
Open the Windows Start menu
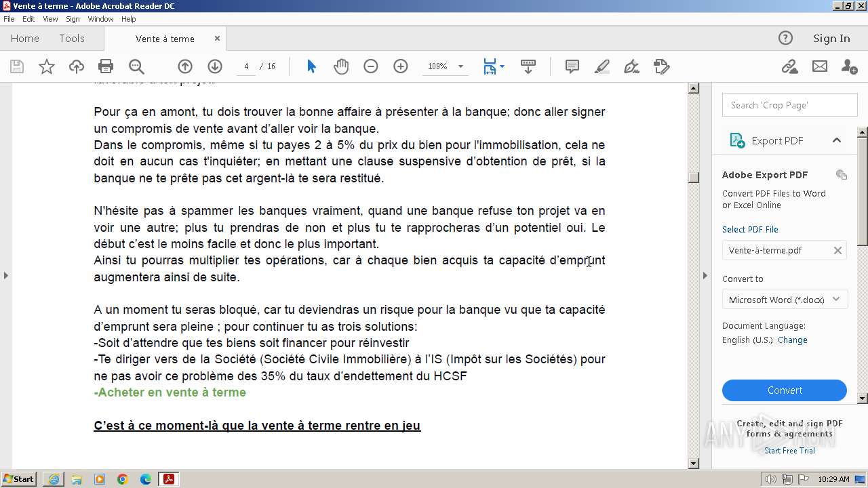tap(19, 479)
